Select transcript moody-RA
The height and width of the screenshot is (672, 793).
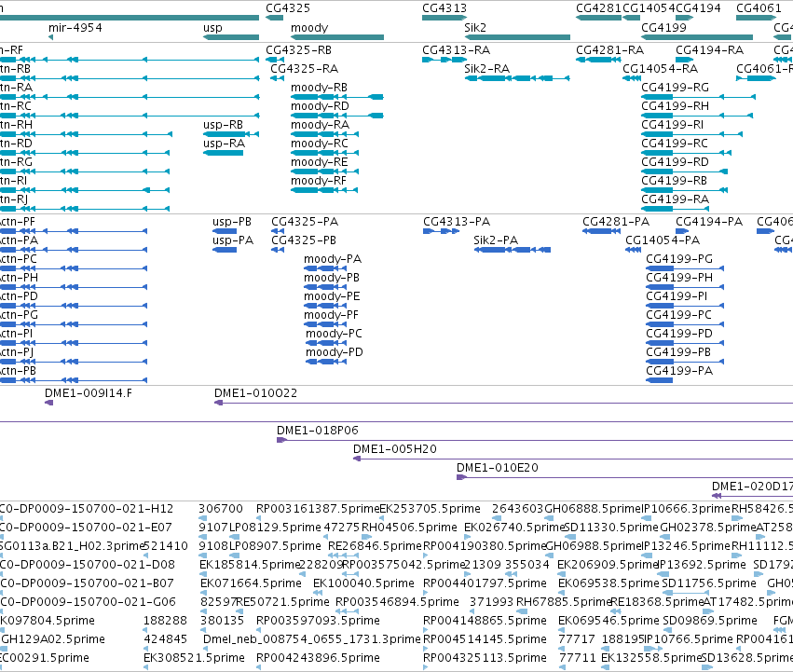click(x=324, y=134)
